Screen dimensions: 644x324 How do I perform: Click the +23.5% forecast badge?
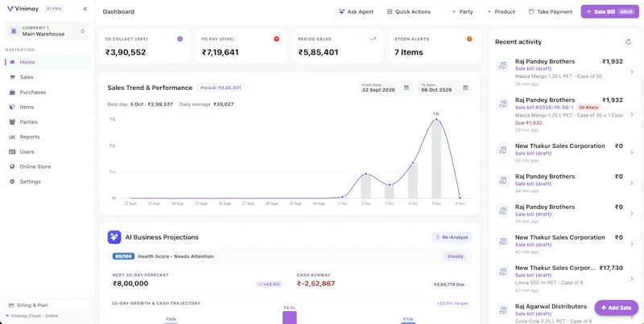tap(269, 284)
